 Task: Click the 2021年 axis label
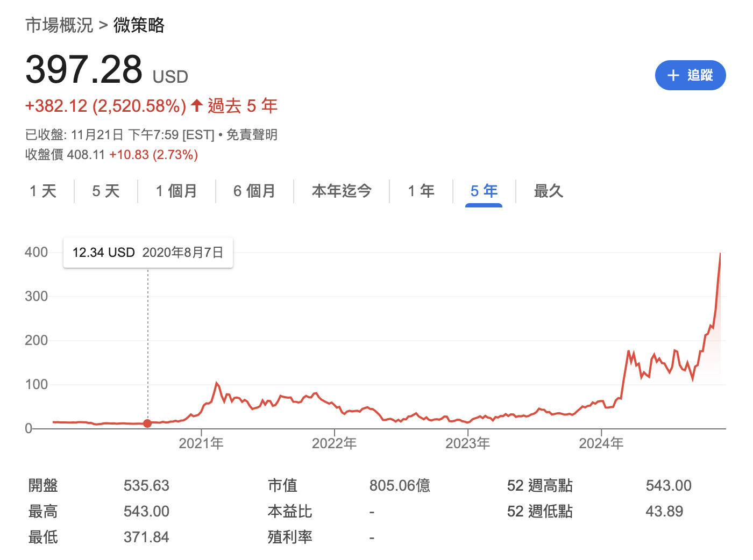tap(201, 443)
